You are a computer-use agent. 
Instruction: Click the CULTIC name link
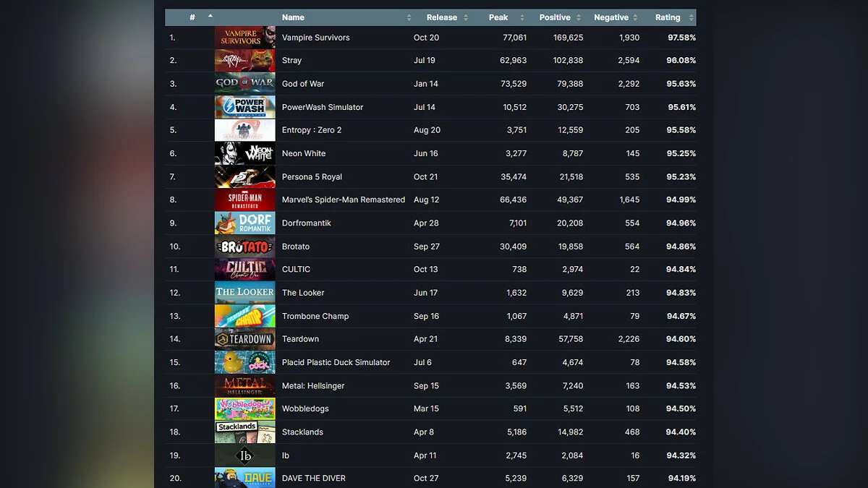point(297,269)
